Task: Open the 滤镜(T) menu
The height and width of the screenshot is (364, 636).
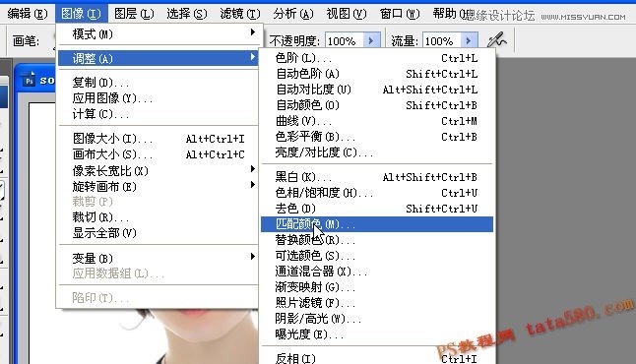Action: coord(240,14)
